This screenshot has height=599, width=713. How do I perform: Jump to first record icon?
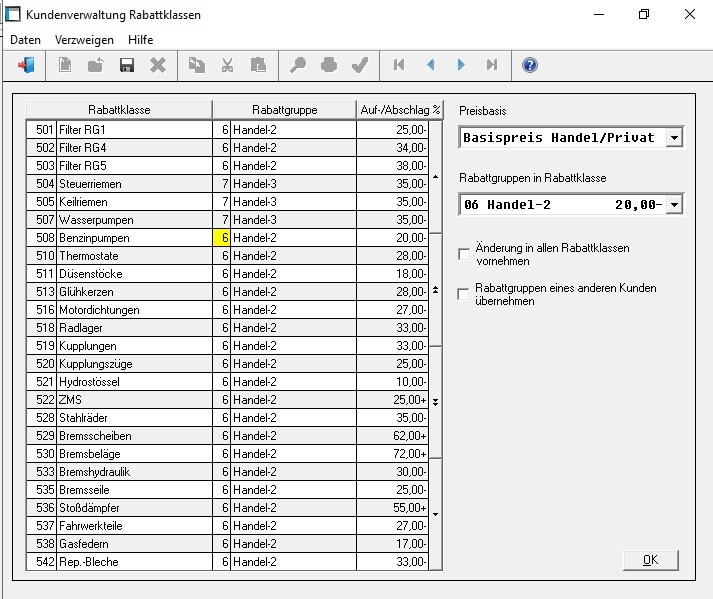tap(399, 65)
